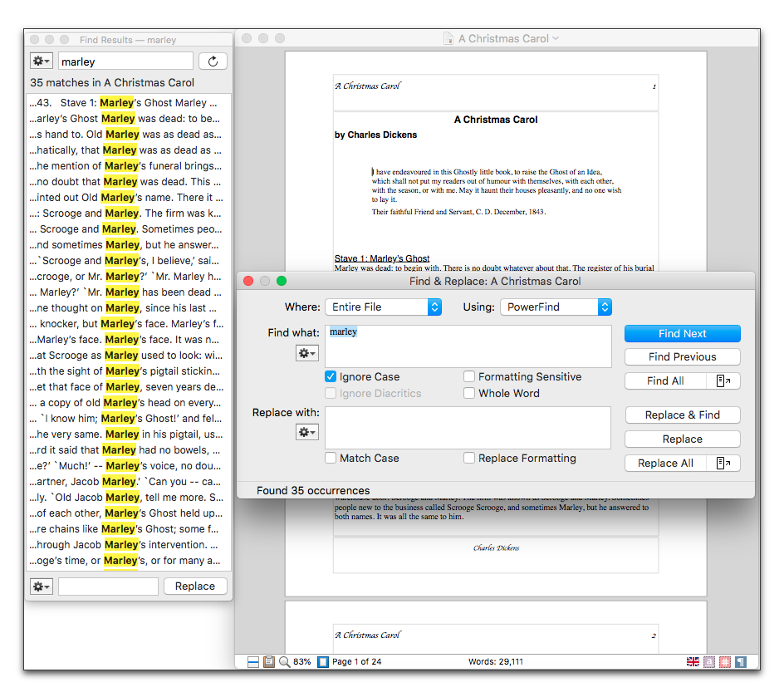784x697 pixels.
Task: Click the split view icon in status bar
Action: [x=253, y=662]
